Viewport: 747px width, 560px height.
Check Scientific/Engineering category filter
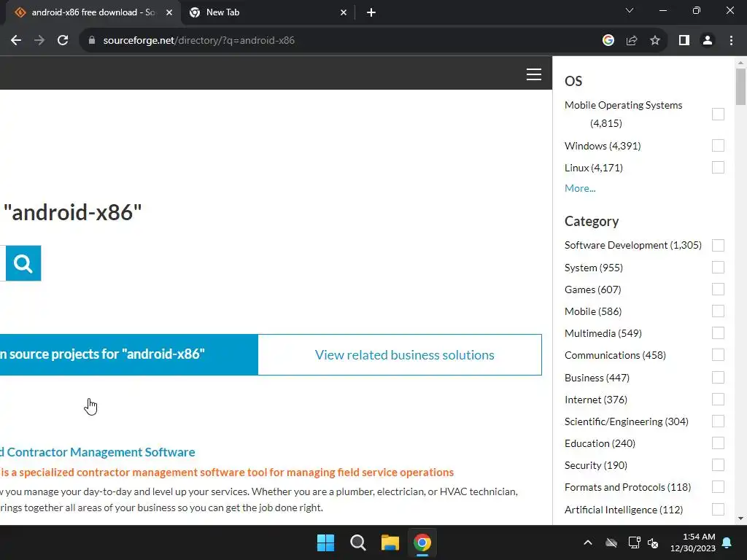[718, 421]
